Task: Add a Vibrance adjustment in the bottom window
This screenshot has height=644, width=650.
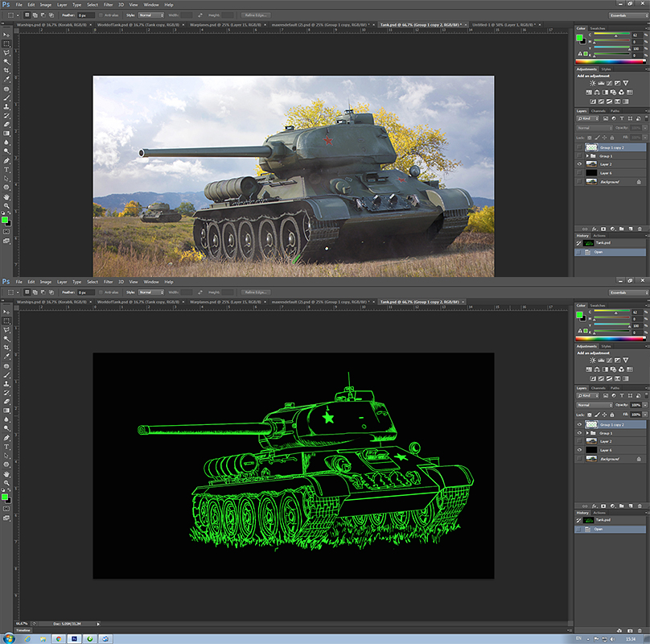Action: tap(626, 360)
